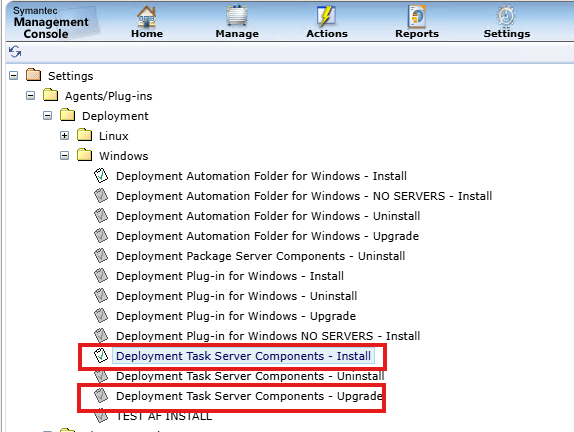Click the Manage icon in the top bar
This screenshot has height=432, width=574.
coord(237,16)
